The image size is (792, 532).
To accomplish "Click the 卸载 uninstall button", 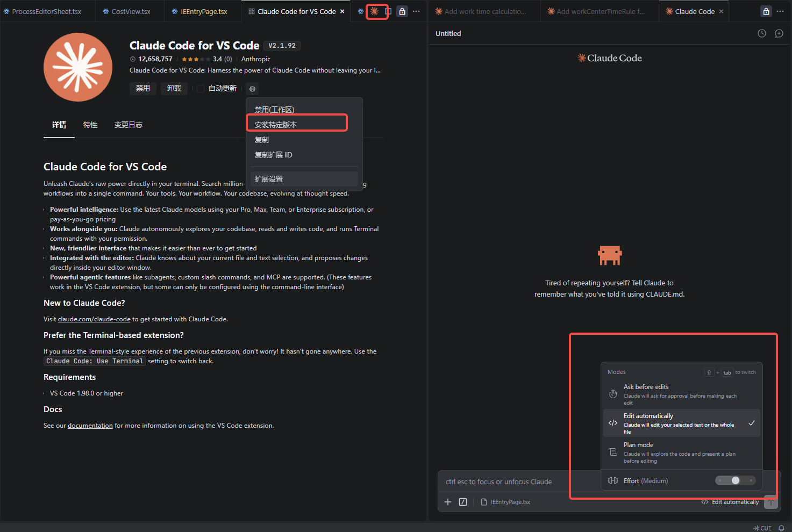I will pyautogui.click(x=174, y=89).
